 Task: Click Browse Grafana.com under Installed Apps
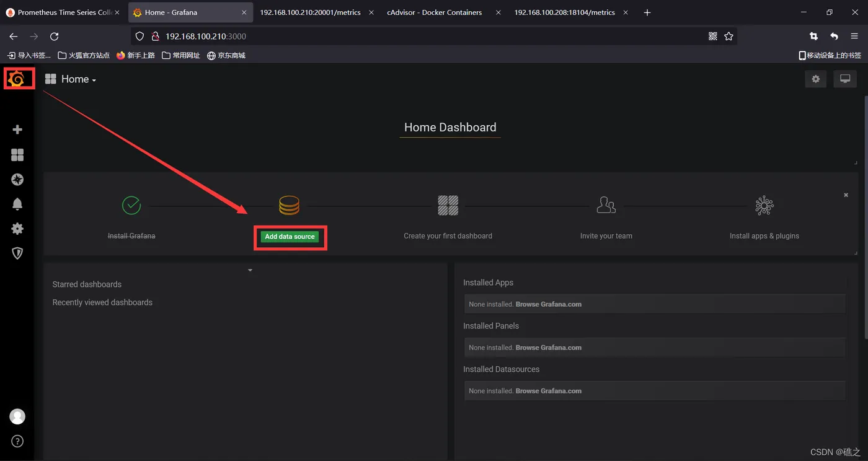(x=549, y=304)
